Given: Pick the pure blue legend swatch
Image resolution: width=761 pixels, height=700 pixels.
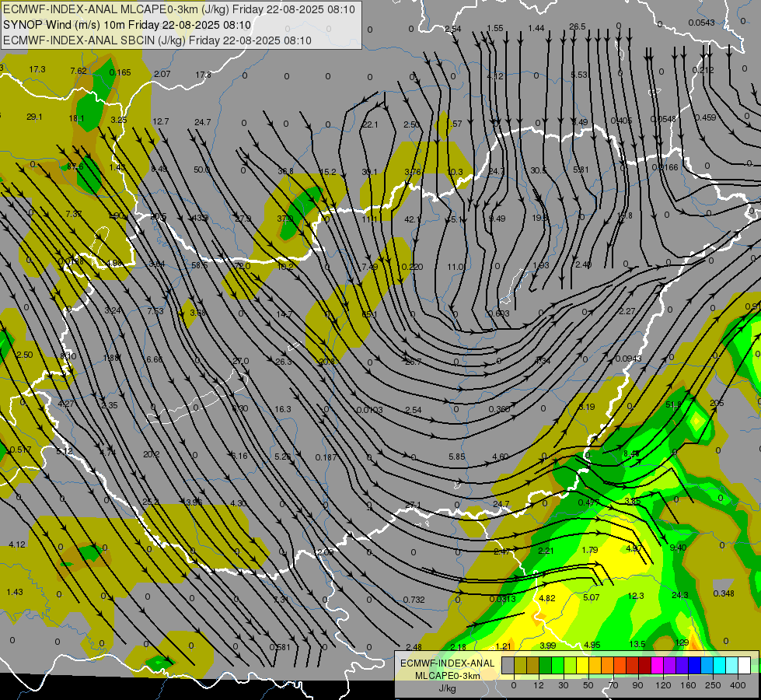Looking at the screenshot, I should (x=694, y=666).
